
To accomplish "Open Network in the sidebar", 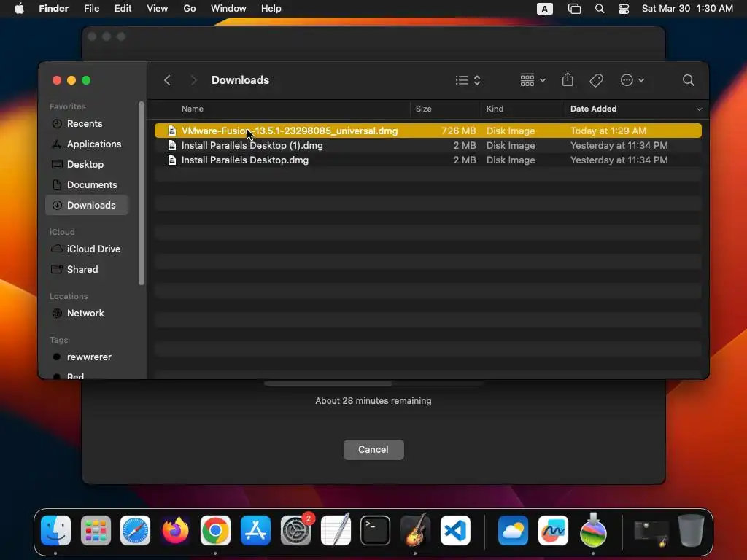I will (x=85, y=314).
